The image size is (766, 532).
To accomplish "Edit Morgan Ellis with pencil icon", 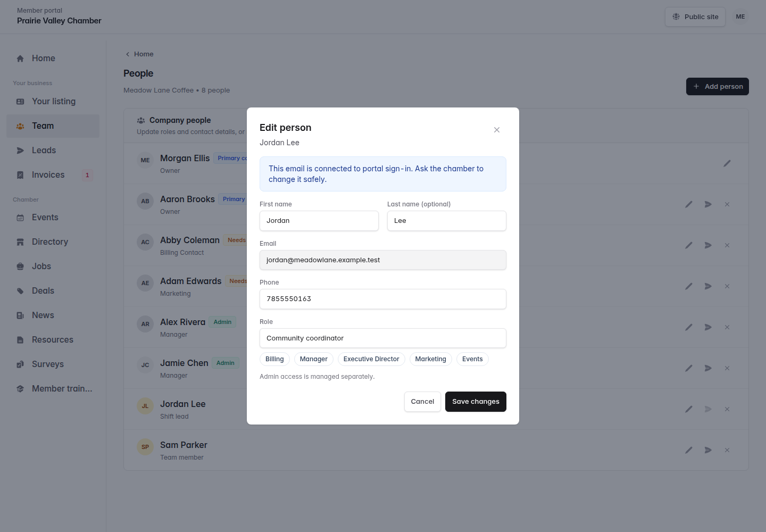I will point(727,163).
